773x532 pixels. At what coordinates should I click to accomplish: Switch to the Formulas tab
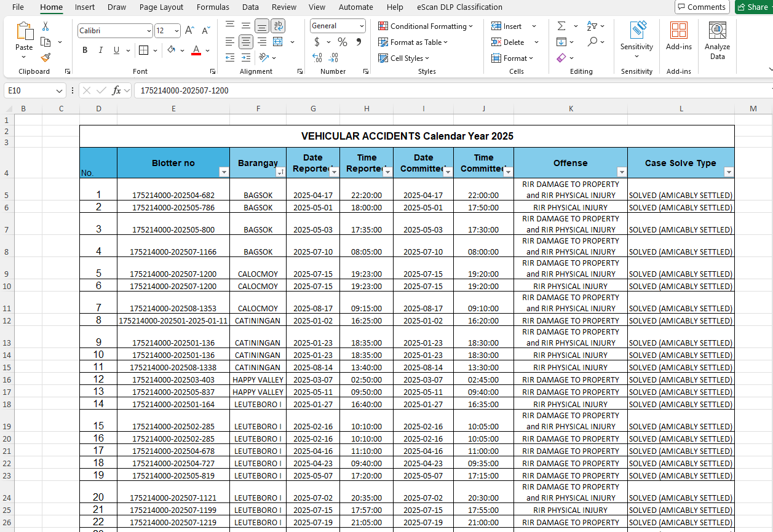(213, 7)
